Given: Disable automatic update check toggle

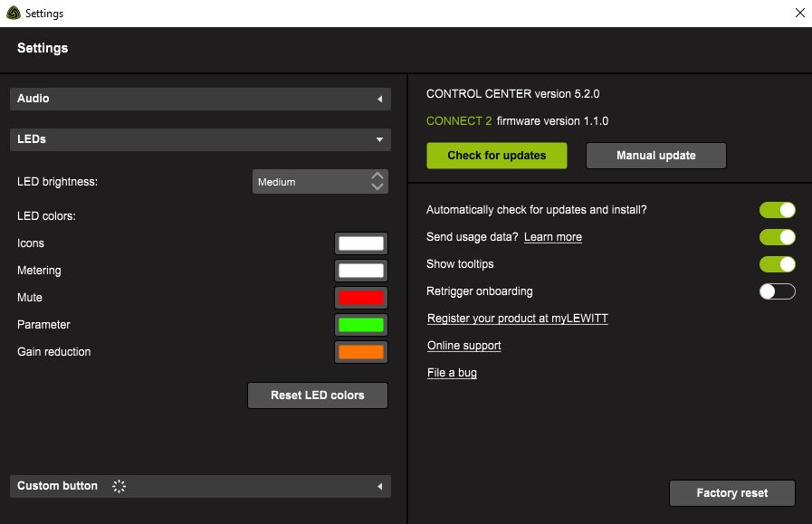Looking at the screenshot, I should coord(778,210).
